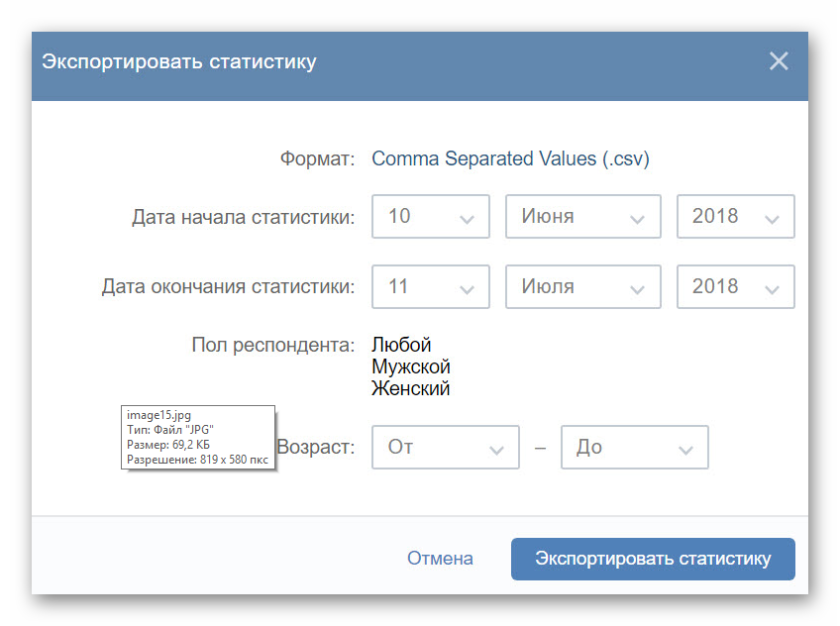
Task: Click the blue Экспортировать статистику button
Action: coord(653,559)
